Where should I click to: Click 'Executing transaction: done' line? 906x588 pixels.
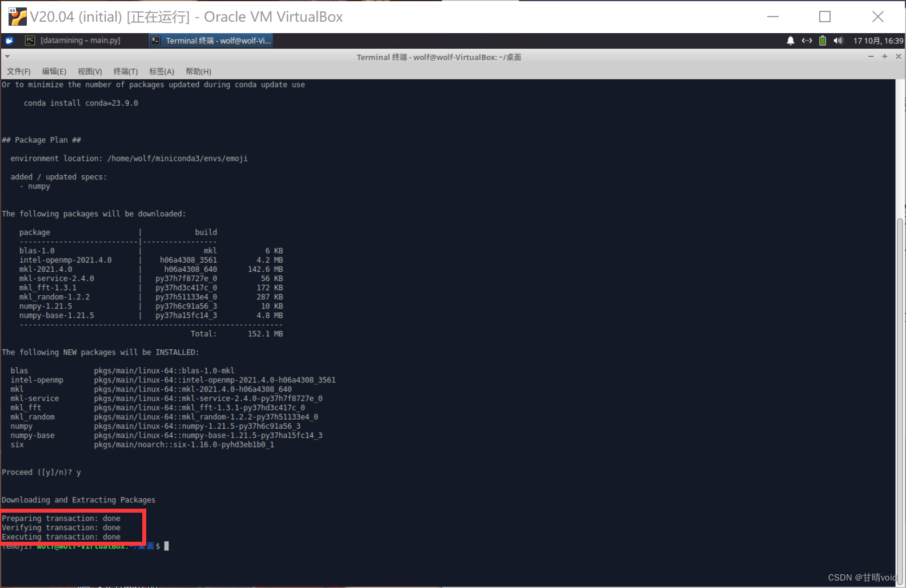61,537
